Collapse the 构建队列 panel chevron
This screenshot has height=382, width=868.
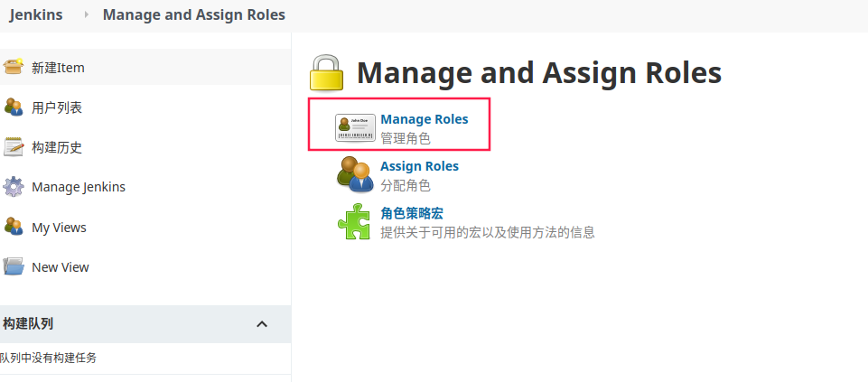point(262,324)
